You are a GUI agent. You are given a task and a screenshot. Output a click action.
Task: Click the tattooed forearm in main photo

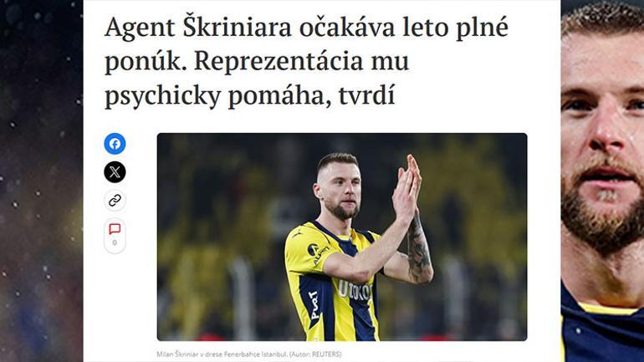coord(418,250)
